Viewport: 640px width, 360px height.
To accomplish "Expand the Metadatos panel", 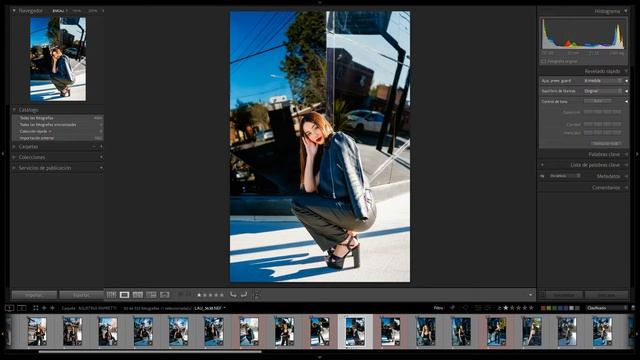I will [x=626, y=176].
